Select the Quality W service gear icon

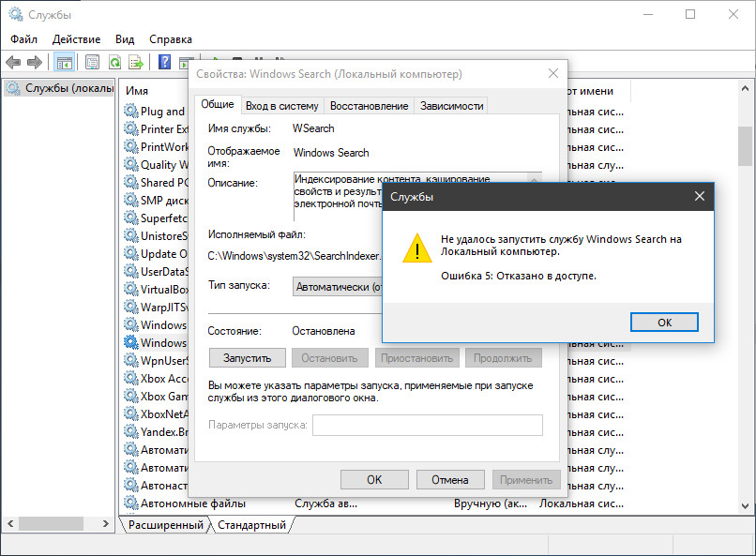(131, 165)
